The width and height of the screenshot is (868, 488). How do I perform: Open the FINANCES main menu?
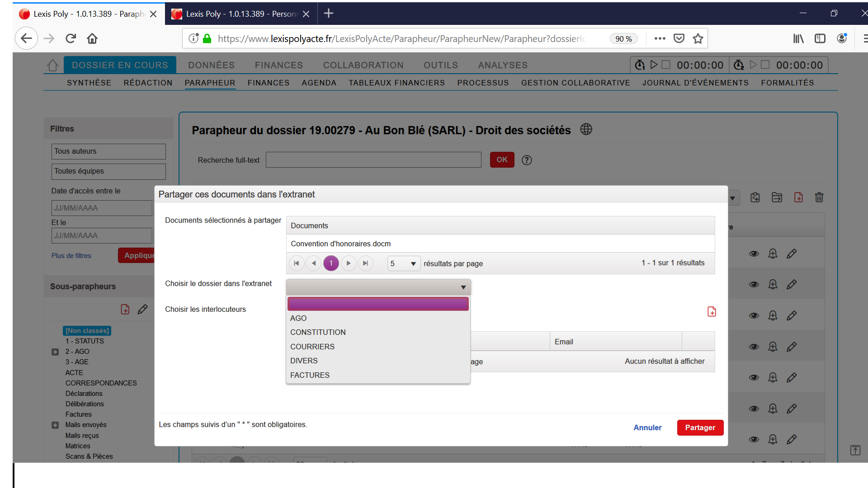click(279, 66)
